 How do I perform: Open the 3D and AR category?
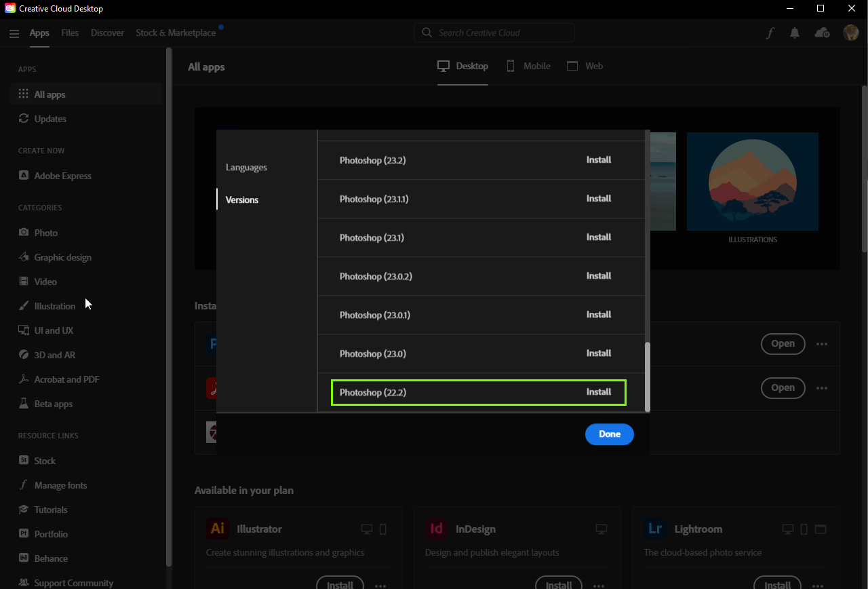pos(24,354)
